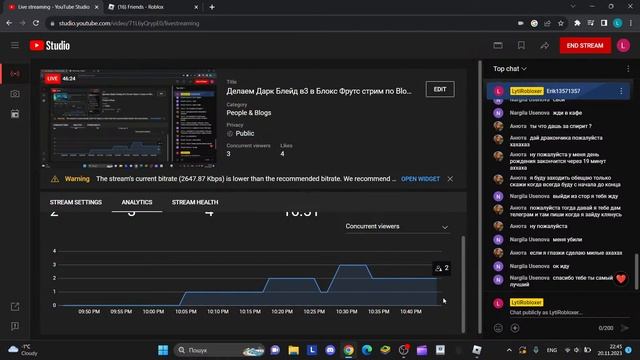Click the stream title text
This screenshot has width=640, height=360.
[319, 91]
